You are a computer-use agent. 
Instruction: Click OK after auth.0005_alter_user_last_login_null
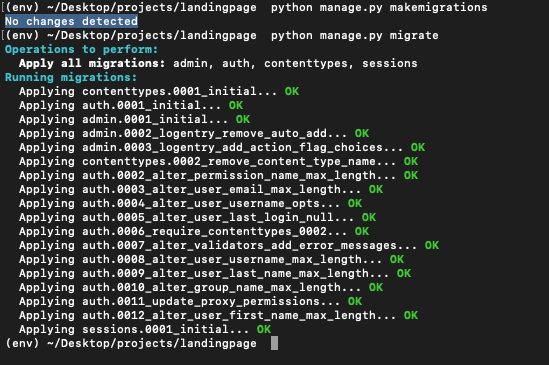369,218
